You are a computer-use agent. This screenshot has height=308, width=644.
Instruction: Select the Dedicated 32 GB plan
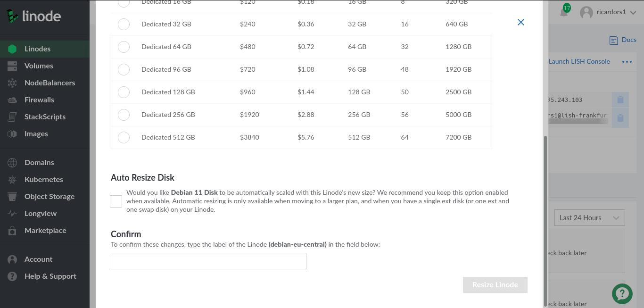tap(124, 24)
